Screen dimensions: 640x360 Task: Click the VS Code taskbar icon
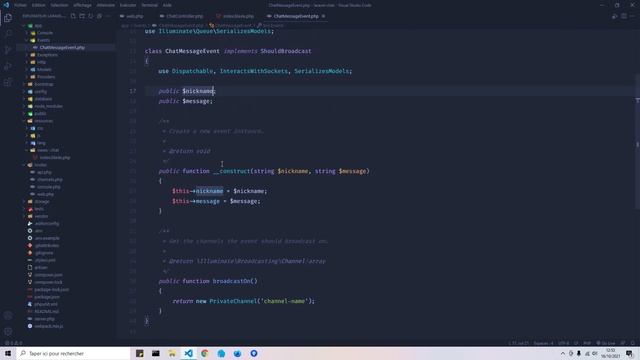(188, 353)
